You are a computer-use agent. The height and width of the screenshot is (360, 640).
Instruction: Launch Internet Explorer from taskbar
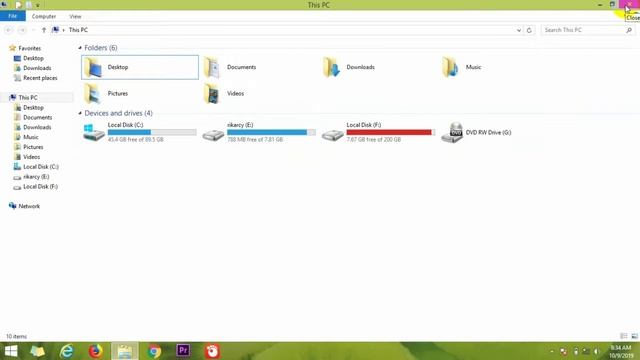coord(67,351)
